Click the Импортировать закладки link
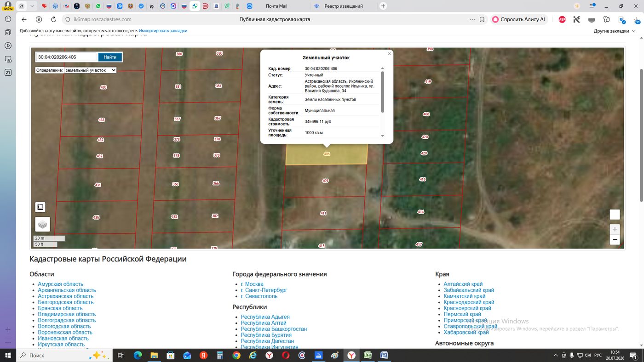Screen dimensions: 644x362 click(163, 31)
